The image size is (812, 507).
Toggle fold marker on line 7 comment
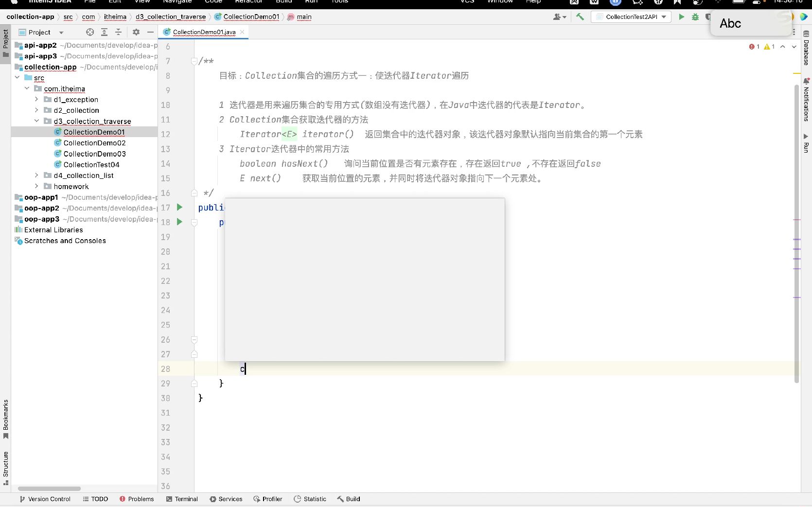[194, 61]
